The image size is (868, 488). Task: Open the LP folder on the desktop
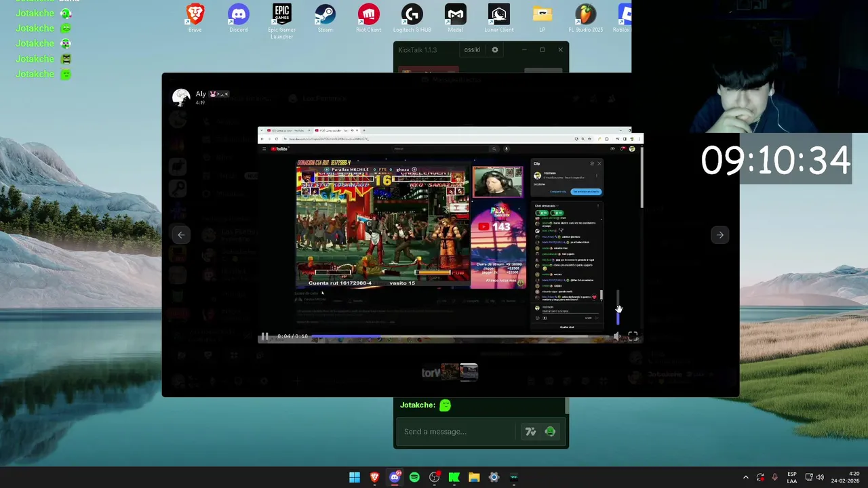pos(542,18)
